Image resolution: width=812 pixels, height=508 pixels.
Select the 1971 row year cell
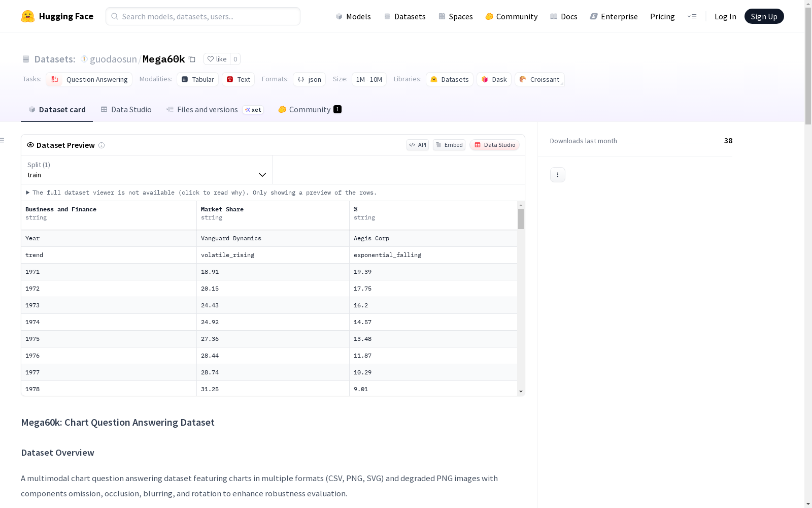[x=109, y=272]
